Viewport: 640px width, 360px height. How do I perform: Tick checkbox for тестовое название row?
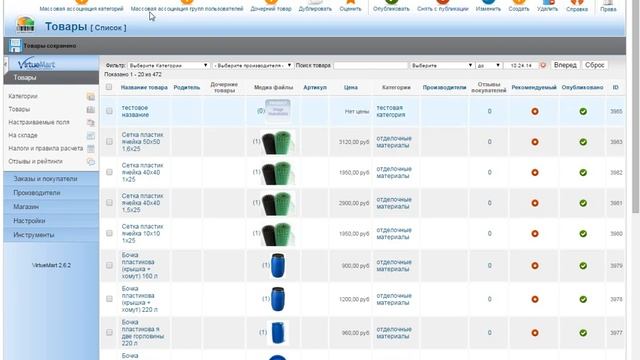[109, 111]
